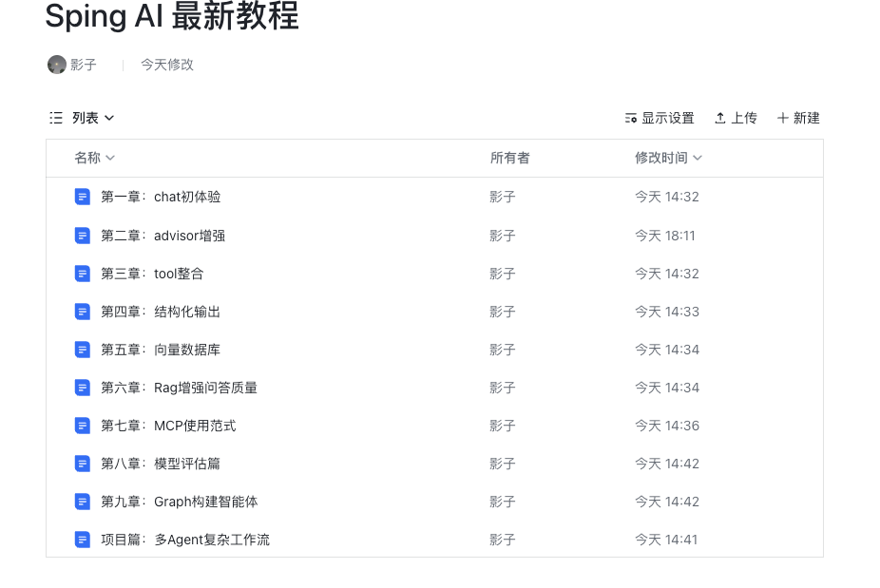
Task: Open 第六章：Rag增强问答质量 document
Action: click(x=179, y=388)
